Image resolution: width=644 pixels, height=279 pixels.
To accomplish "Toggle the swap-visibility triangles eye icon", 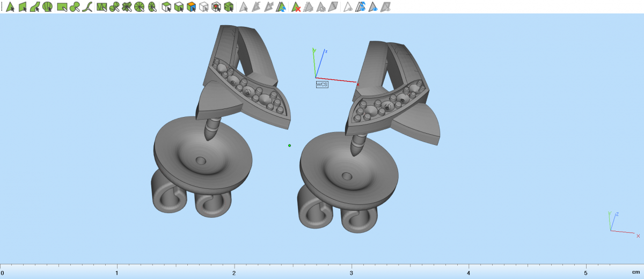I will tap(361, 7).
